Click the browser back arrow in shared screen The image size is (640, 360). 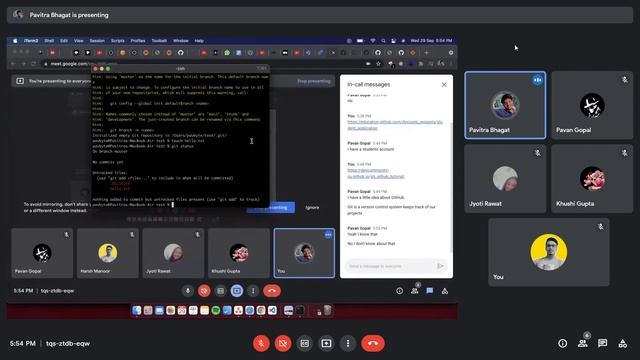[x=13, y=64]
